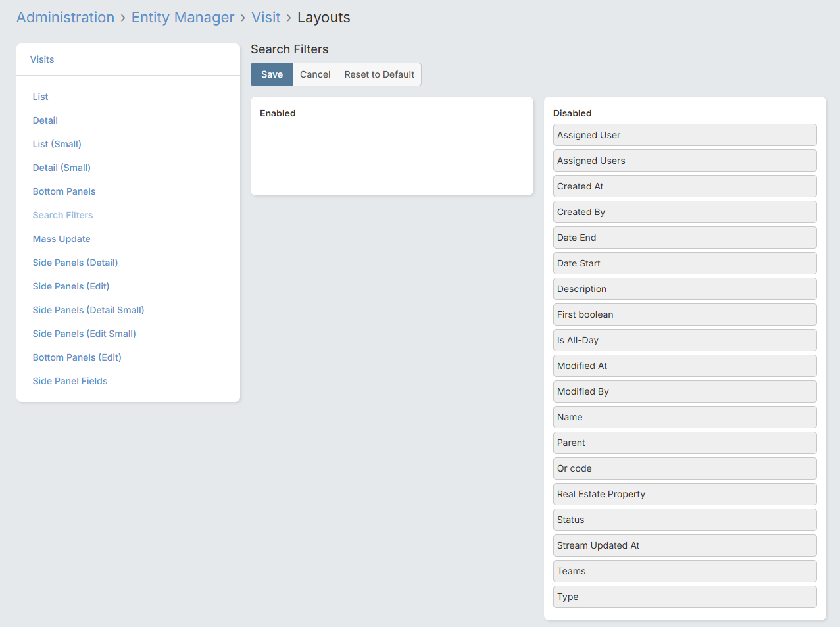Choose Side Panel Fields layout

[70, 381]
